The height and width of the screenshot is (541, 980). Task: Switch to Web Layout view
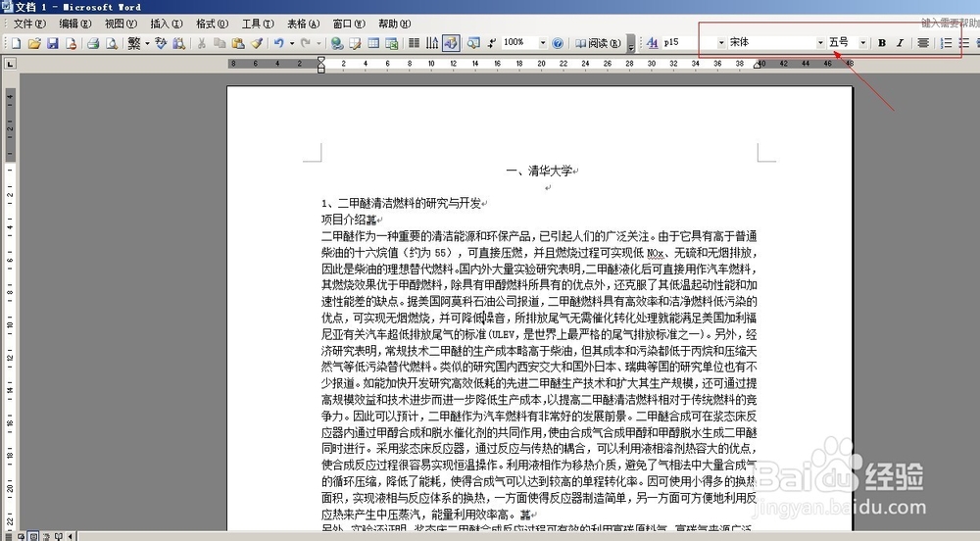tap(22, 536)
